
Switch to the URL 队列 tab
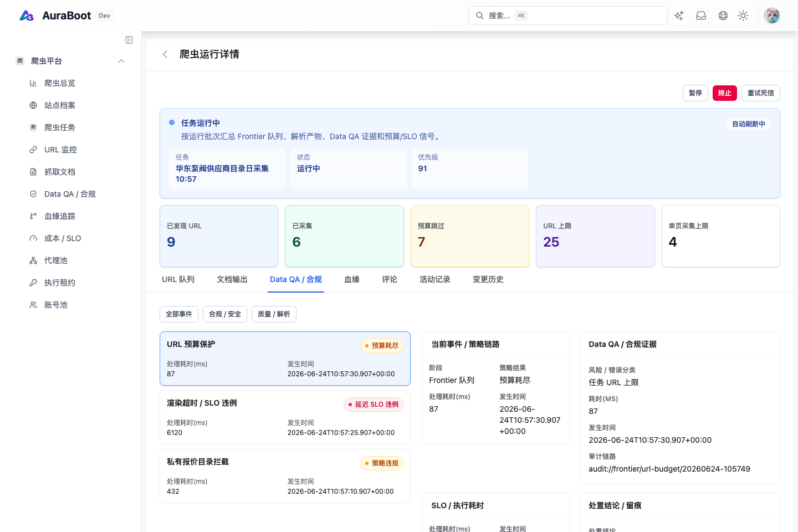click(x=178, y=279)
